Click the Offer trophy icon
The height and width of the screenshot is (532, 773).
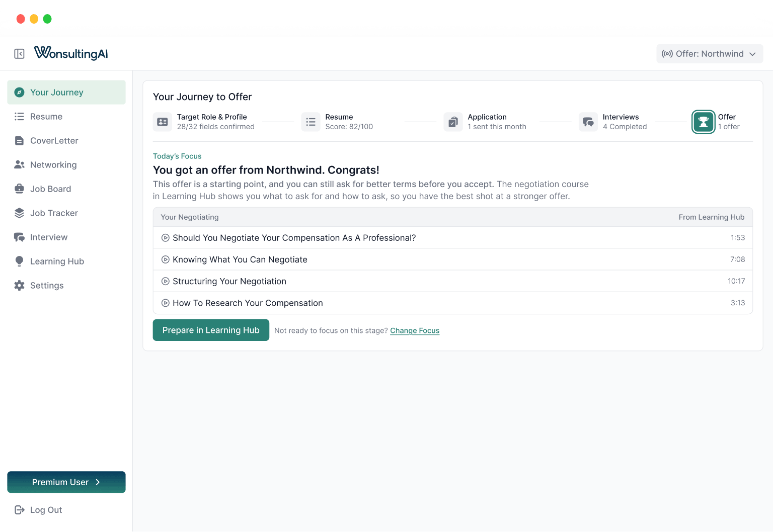click(x=703, y=122)
